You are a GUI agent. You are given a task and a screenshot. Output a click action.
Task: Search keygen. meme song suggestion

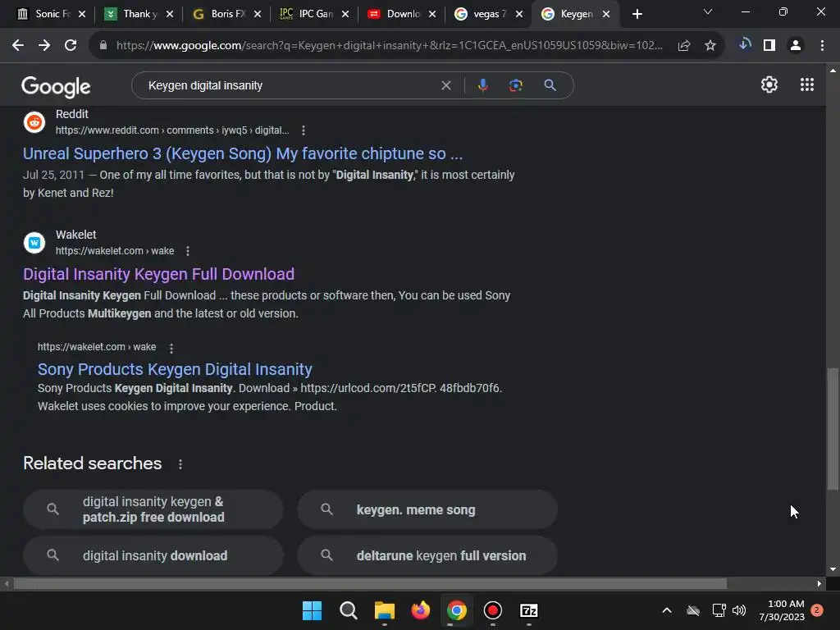[x=427, y=509]
